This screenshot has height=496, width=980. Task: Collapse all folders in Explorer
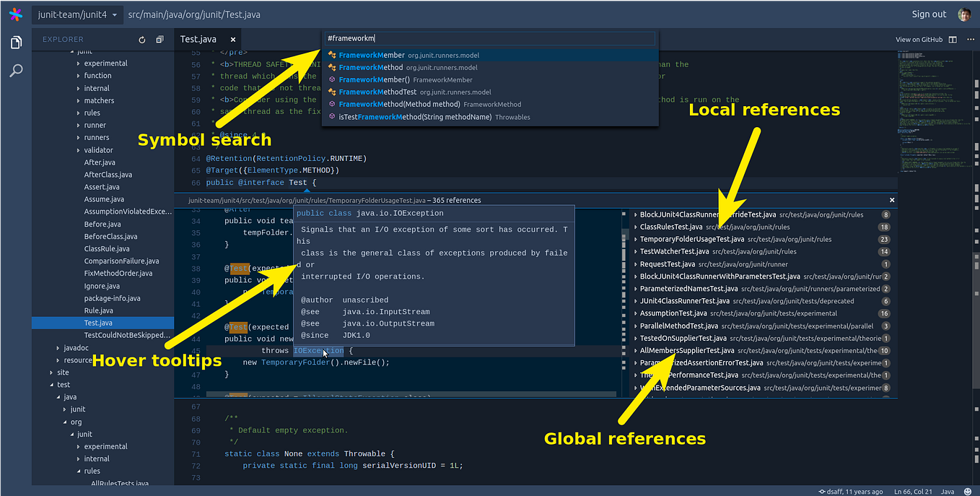tap(159, 40)
